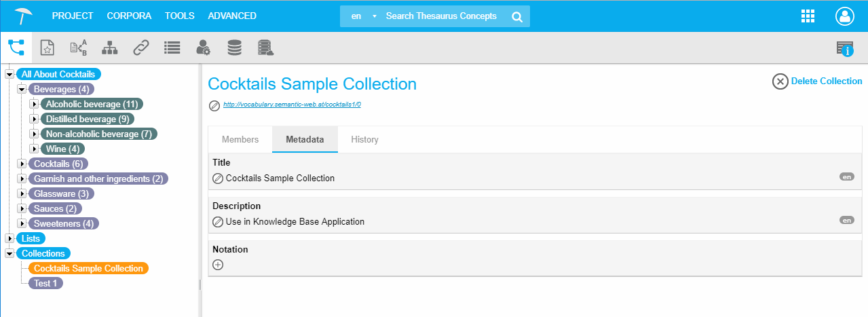This screenshot has width=868, height=317.
Task: Click the chain link toolbar icon
Action: (x=140, y=48)
